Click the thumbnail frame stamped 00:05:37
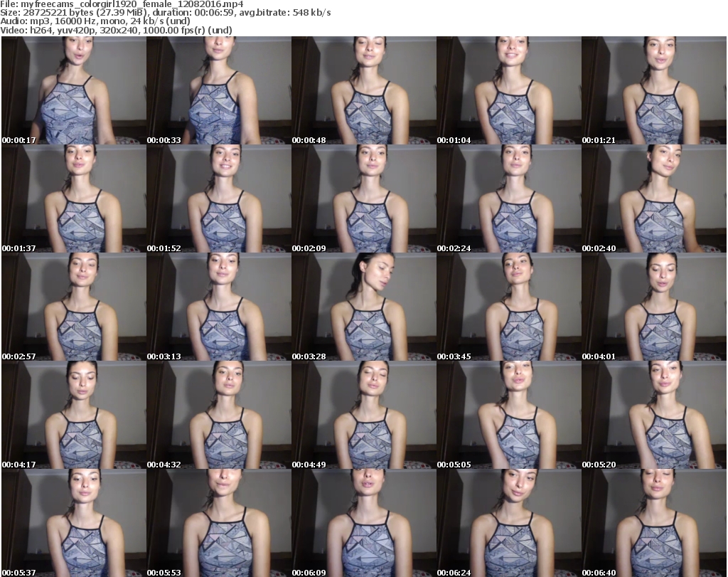The width and height of the screenshot is (728, 577). coord(74,523)
